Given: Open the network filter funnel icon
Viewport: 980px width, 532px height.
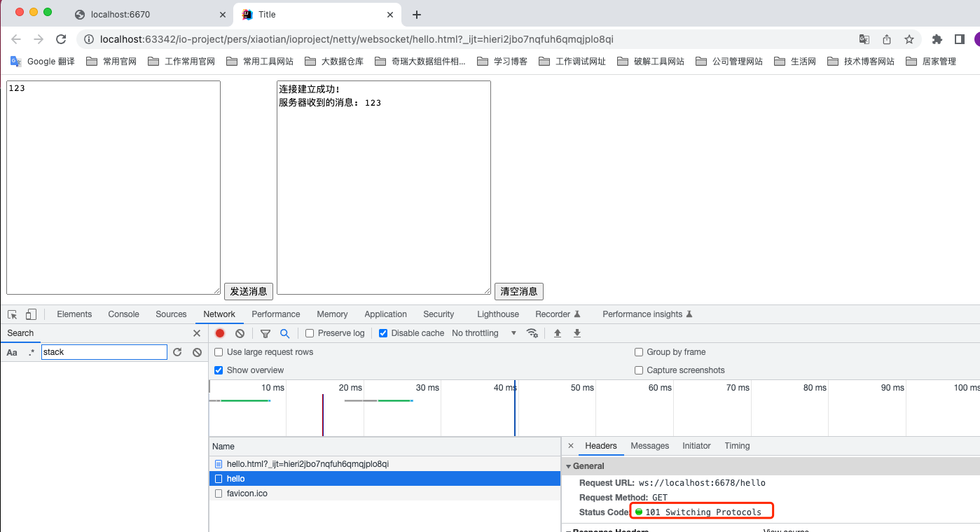Looking at the screenshot, I should coord(265,333).
